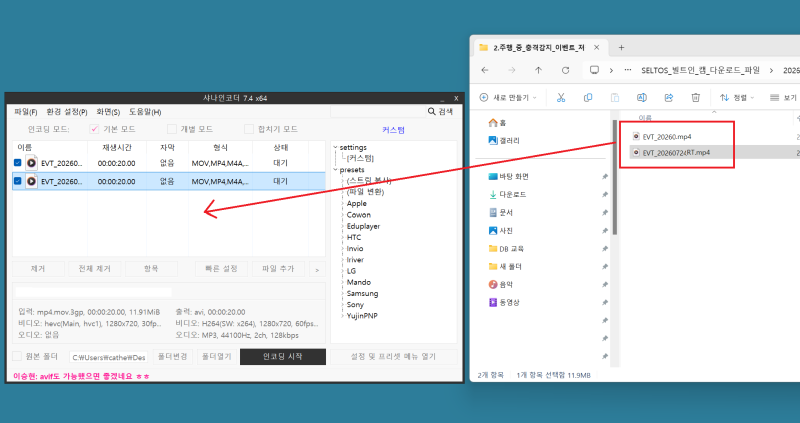Expand the (파일 변환) preset group
Viewport: 800px width, 423px height.
pyautogui.click(x=342, y=192)
